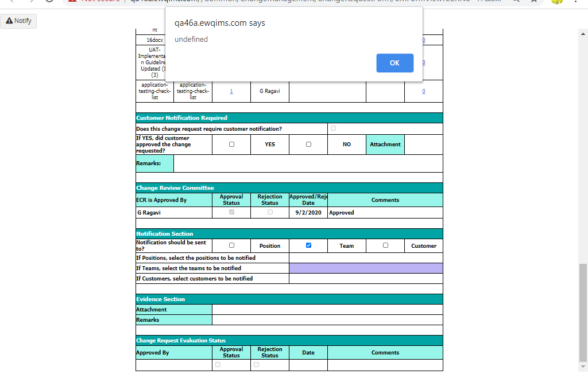Dismiss the alert with the OK button
Viewport: 588px width, 378px height.
(x=395, y=63)
